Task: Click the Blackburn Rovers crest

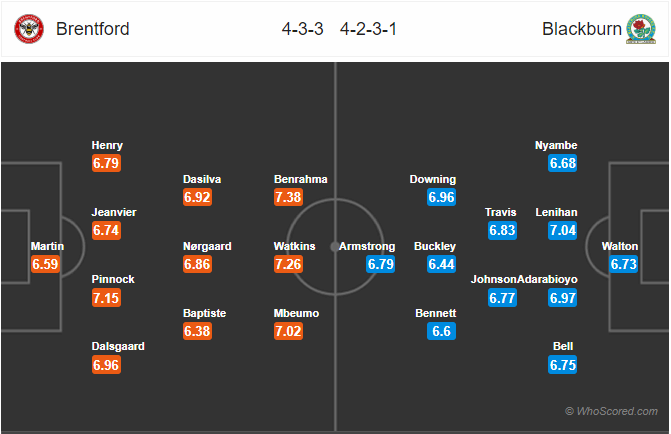Action: 641,29
